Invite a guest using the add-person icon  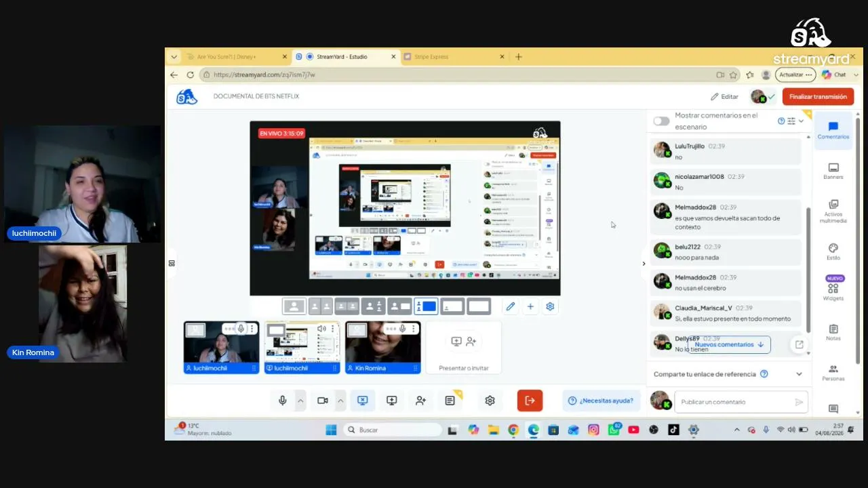point(420,401)
